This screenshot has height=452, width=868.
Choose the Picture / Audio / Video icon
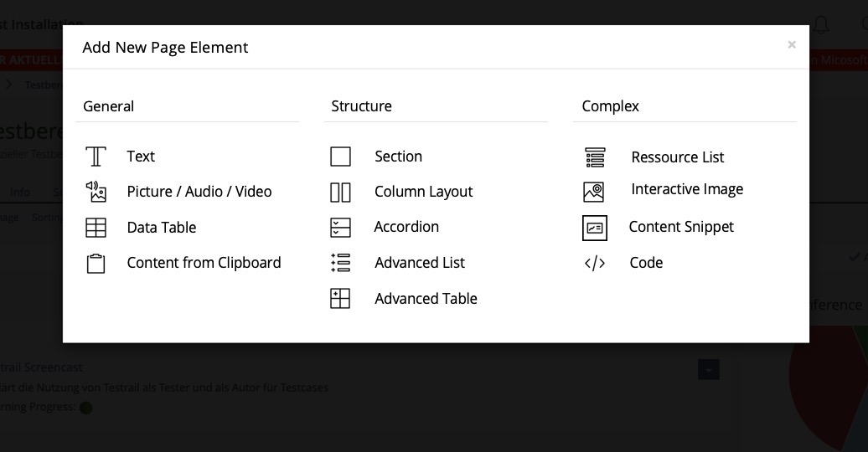point(96,192)
